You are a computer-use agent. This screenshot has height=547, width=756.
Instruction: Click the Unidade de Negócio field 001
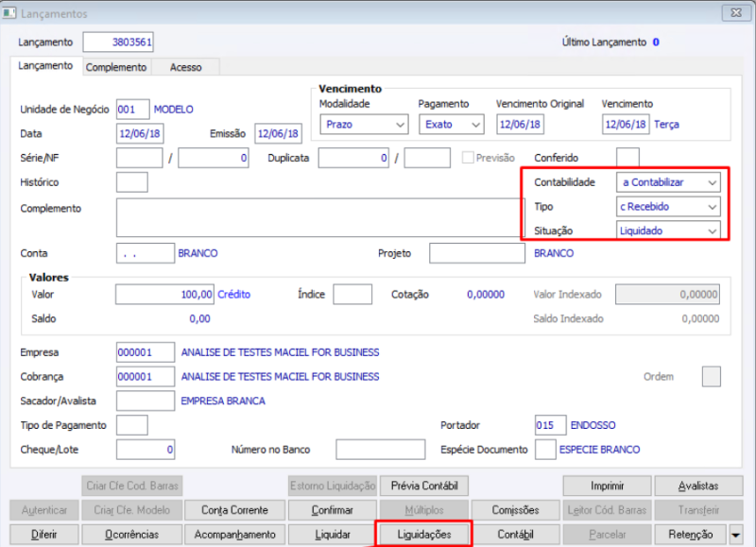(132, 110)
